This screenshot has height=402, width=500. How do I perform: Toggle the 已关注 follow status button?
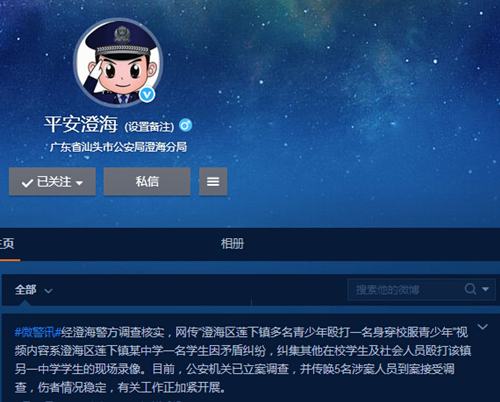click(x=52, y=181)
